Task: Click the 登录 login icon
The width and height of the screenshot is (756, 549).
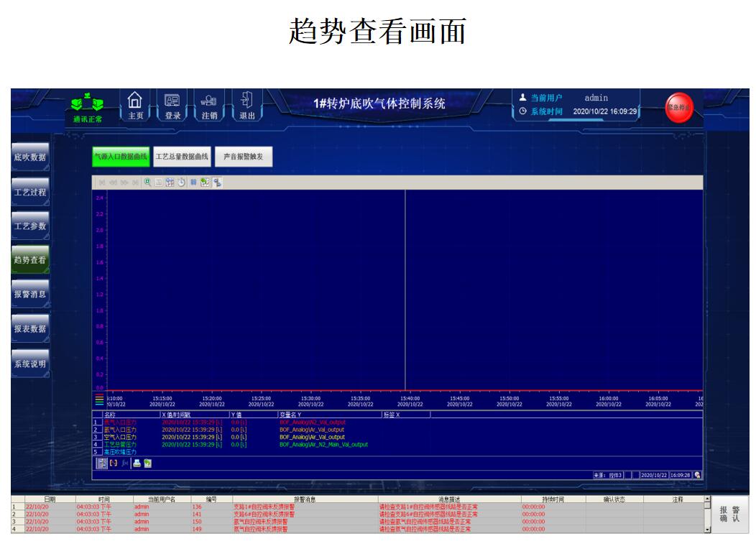Action: click(172, 106)
